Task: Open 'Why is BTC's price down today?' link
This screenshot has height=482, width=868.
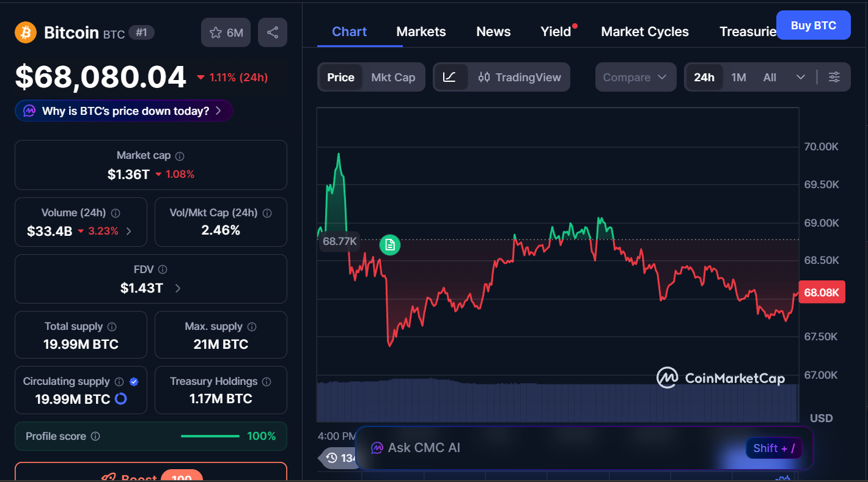Action: click(124, 111)
